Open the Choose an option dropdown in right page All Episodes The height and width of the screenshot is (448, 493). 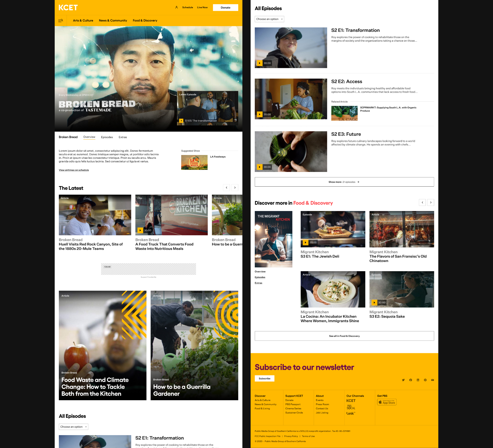269,19
